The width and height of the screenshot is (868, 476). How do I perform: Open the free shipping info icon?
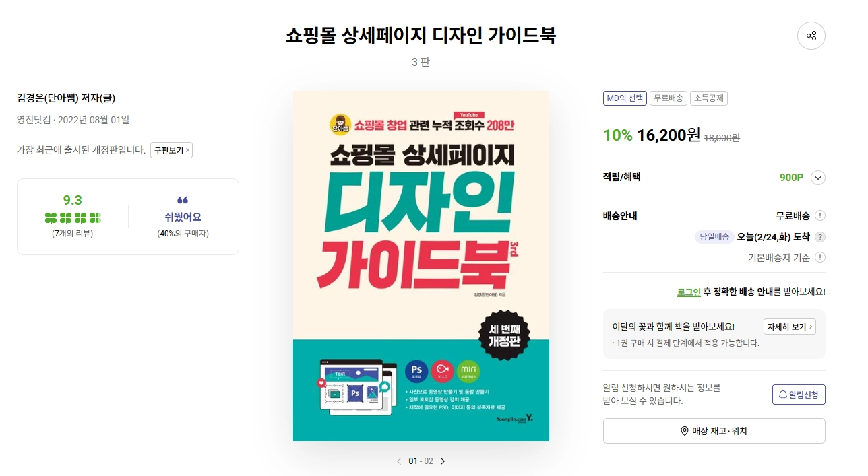[819, 215]
